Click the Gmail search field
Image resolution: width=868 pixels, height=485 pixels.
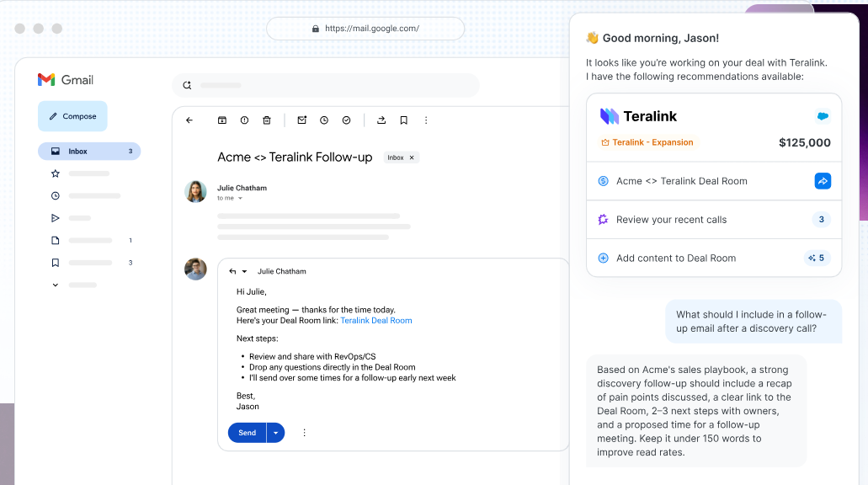[x=326, y=85]
